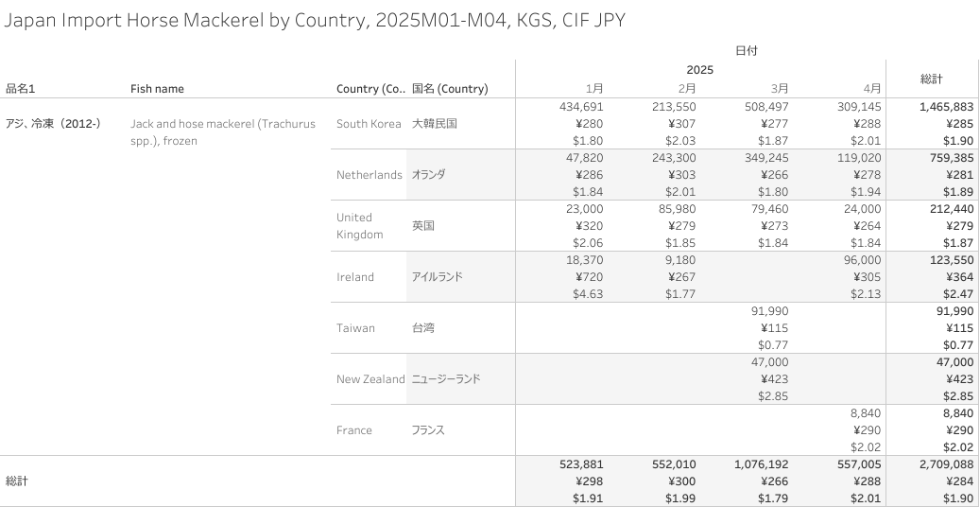Select the United Kingdom row label
The width and height of the screenshot is (980, 507).
point(359,226)
